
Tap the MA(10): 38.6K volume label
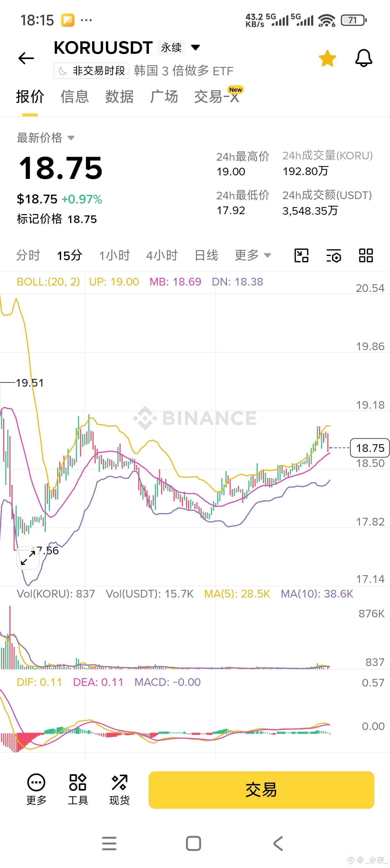(317, 594)
